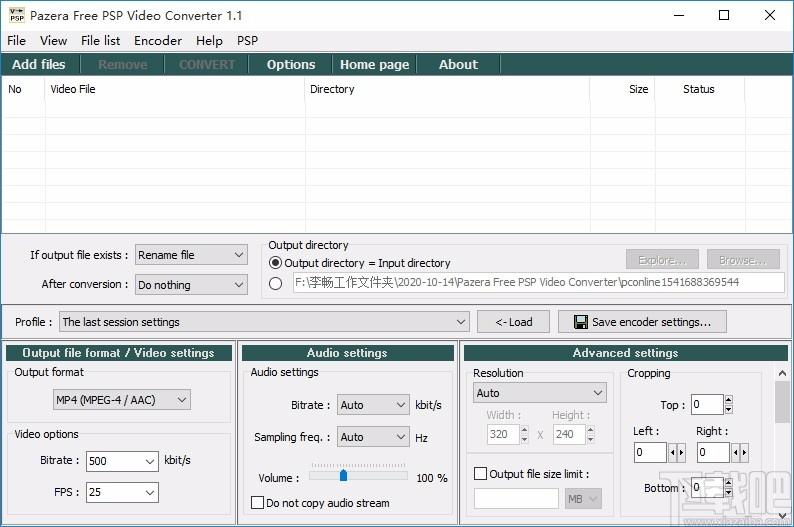This screenshot has height=527, width=794.
Task: Click the Right cropping increase arrow
Action: (x=744, y=452)
